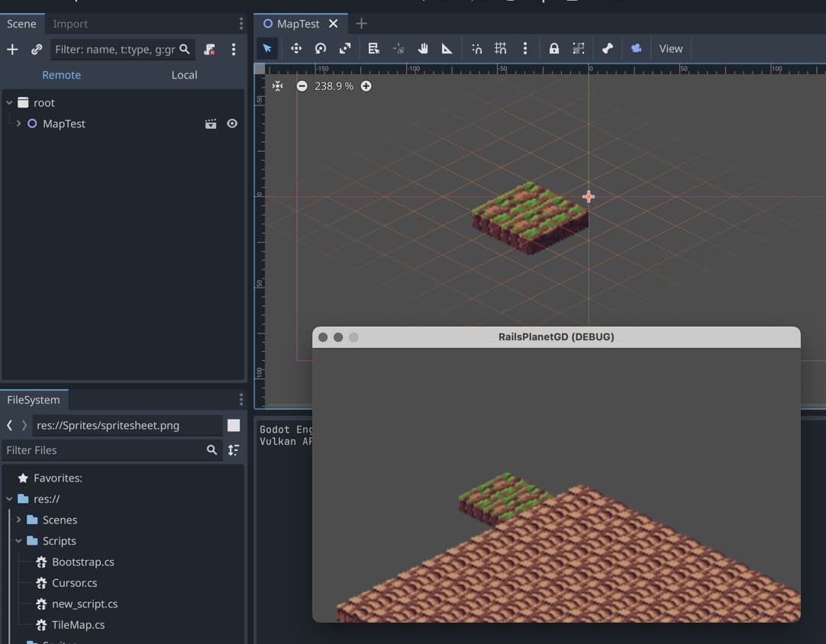Open skeleton options bone icon
Image resolution: width=826 pixels, height=644 pixels.
click(607, 49)
